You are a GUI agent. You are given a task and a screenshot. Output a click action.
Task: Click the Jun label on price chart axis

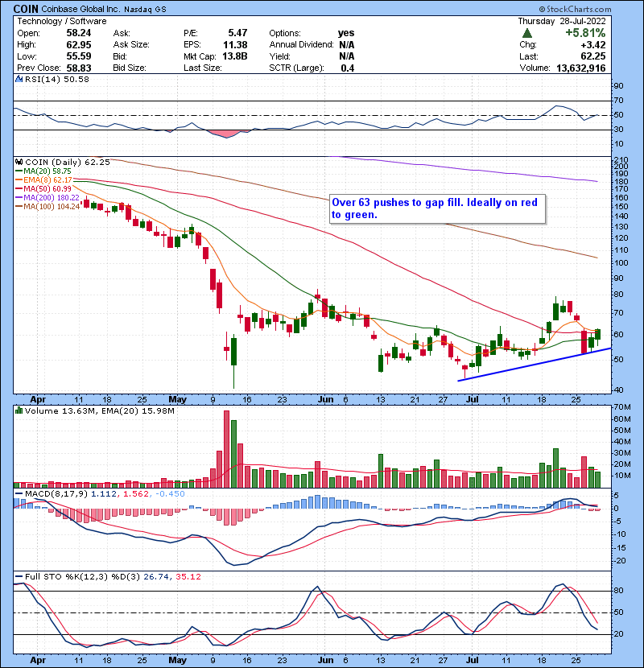click(x=326, y=400)
